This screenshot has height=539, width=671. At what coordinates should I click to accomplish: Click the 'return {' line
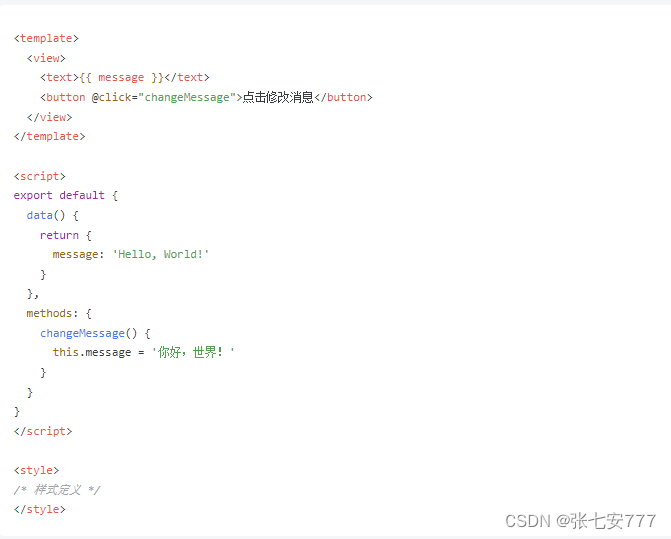pyautogui.click(x=65, y=235)
